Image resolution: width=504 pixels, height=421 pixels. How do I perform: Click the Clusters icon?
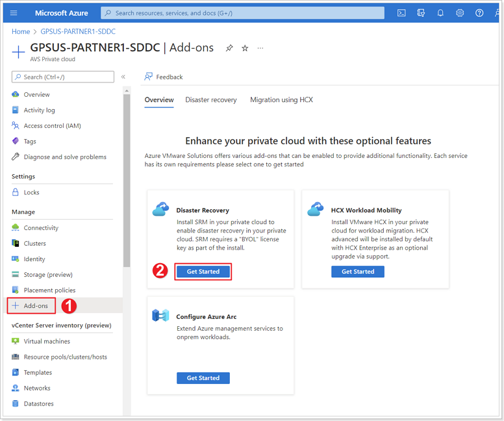(16, 243)
